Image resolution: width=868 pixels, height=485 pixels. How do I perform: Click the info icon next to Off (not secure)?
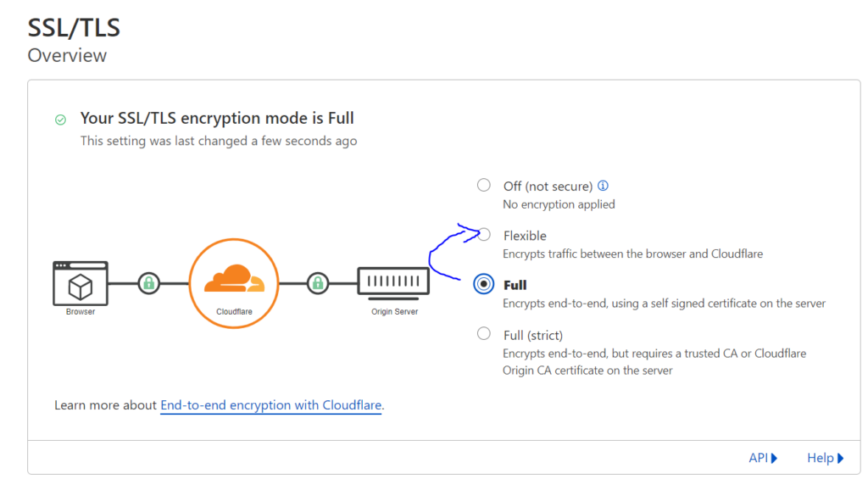[x=603, y=186]
